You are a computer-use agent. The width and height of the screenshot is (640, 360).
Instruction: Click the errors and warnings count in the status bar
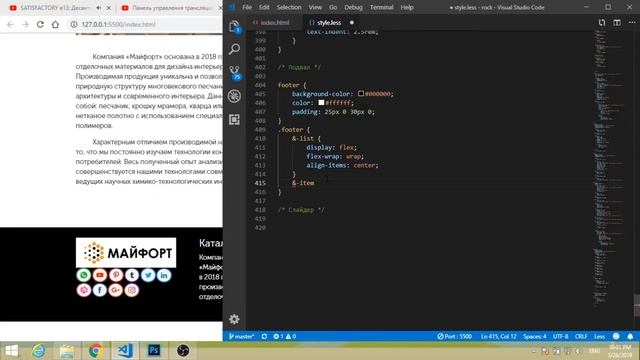[x=284, y=336]
